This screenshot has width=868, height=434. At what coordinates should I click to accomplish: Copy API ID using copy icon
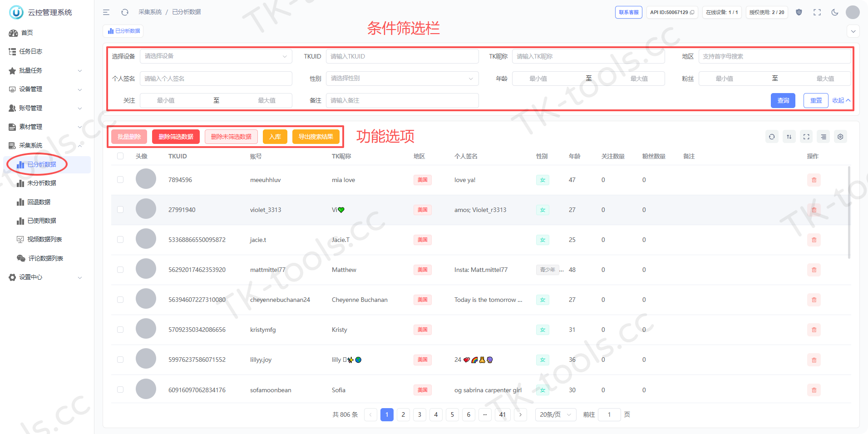692,12
